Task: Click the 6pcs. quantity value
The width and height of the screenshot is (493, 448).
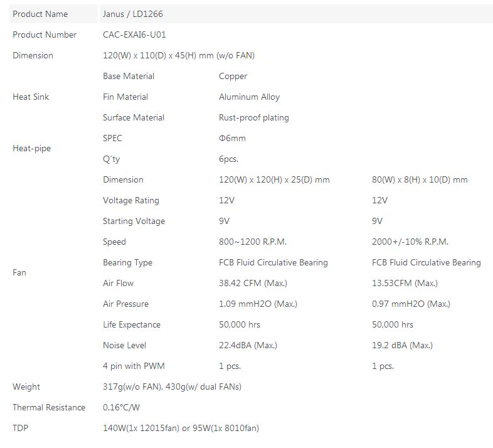Action: 228,159
